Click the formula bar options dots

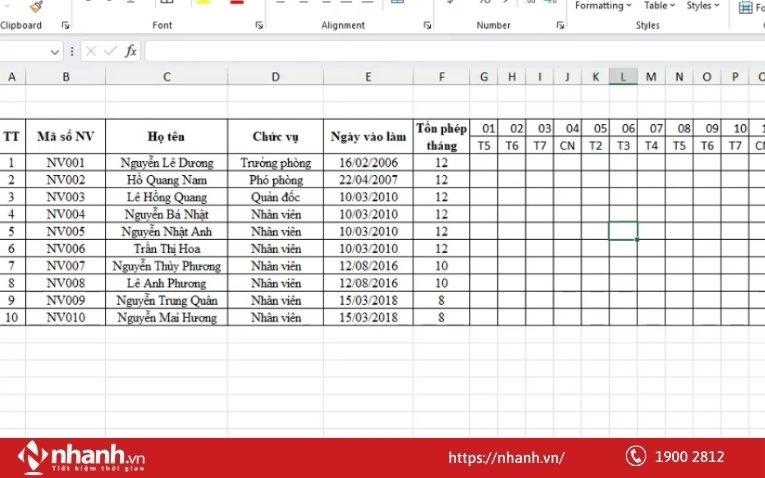72,51
